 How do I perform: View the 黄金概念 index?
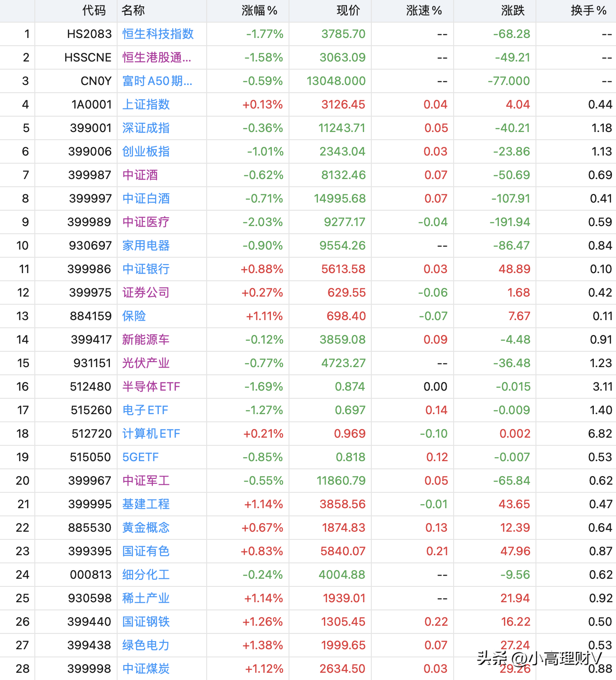pos(145,528)
